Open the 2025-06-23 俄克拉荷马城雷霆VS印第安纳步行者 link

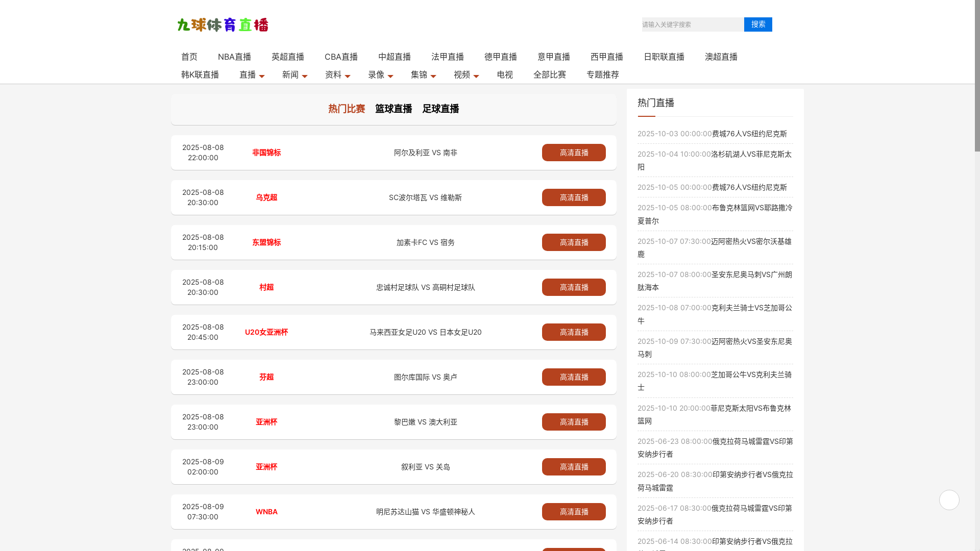coord(715,447)
